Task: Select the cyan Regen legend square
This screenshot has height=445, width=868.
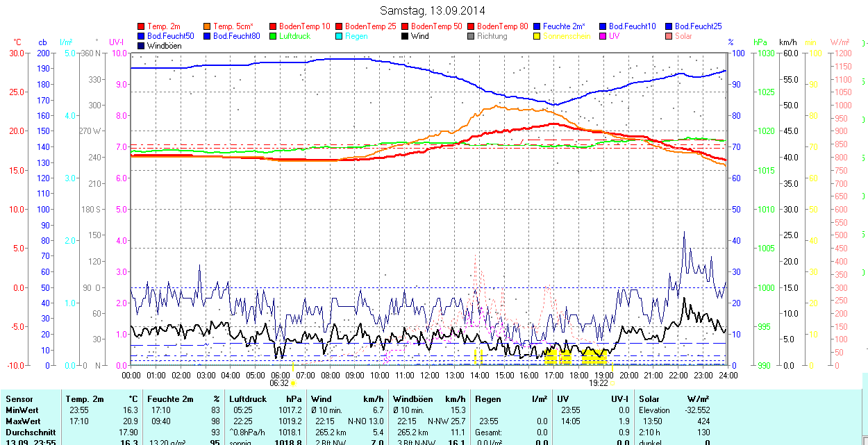Action: click(339, 36)
